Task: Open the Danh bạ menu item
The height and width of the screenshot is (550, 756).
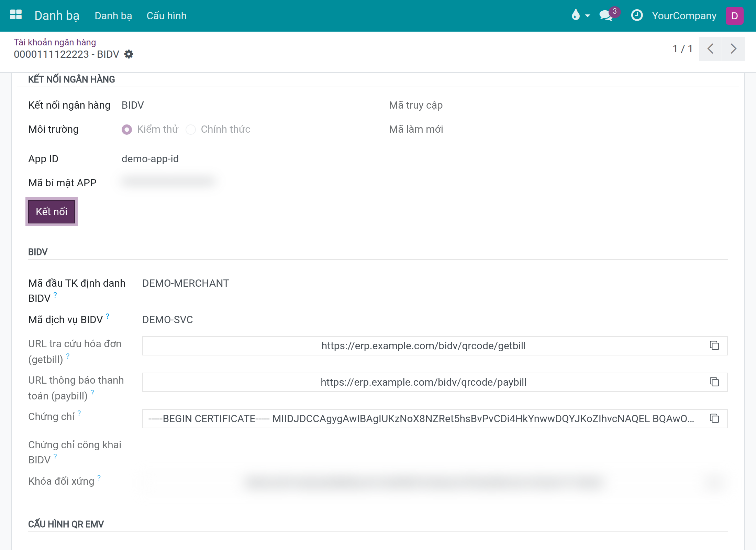Action: click(113, 16)
